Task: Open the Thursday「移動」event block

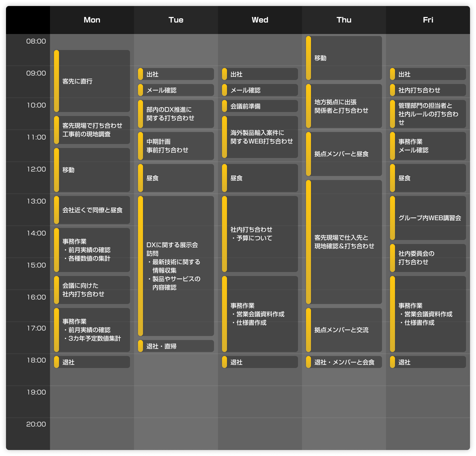Action: (x=344, y=57)
